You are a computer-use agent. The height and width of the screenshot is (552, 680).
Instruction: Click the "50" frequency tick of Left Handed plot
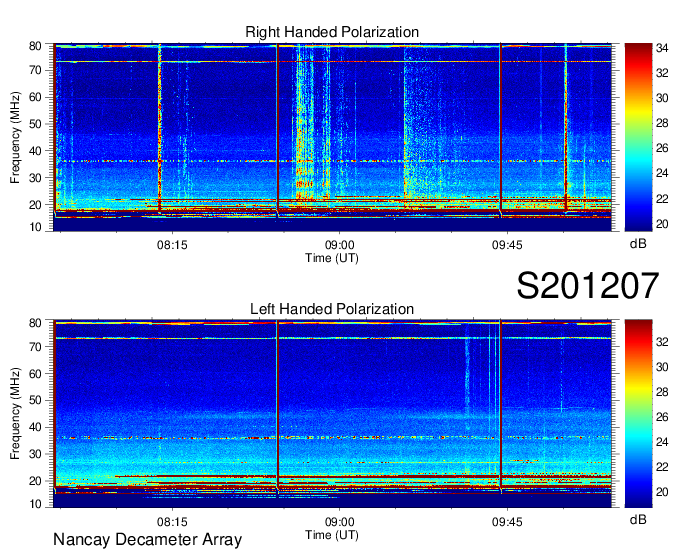click(35, 401)
